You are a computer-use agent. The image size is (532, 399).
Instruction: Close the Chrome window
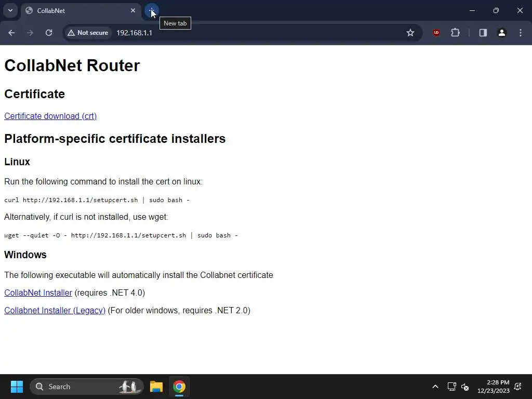(520, 10)
